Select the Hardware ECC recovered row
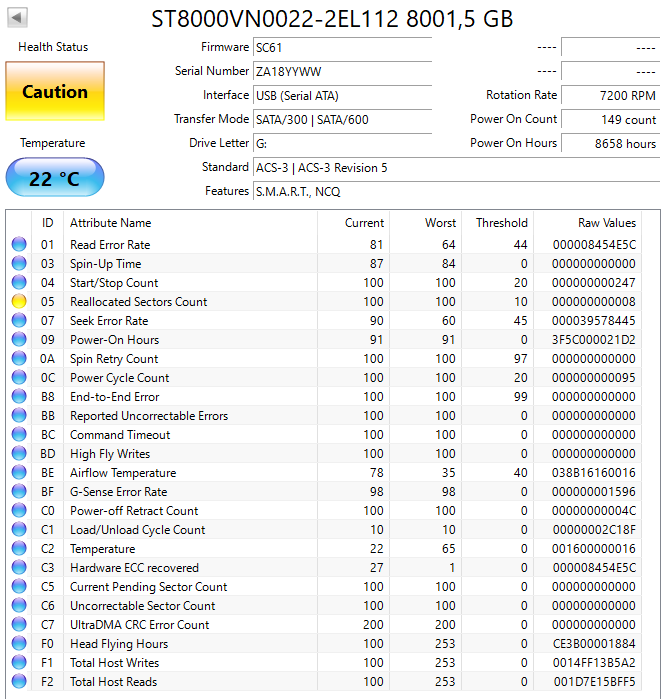Image resolution: width=667 pixels, height=699 pixels. 134,568
